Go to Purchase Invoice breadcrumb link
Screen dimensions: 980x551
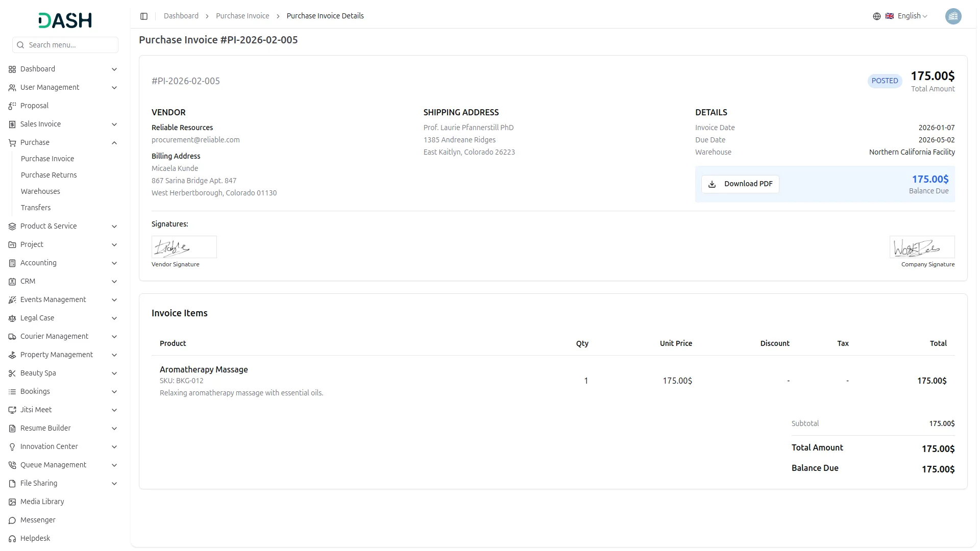[x=242, y=16]
